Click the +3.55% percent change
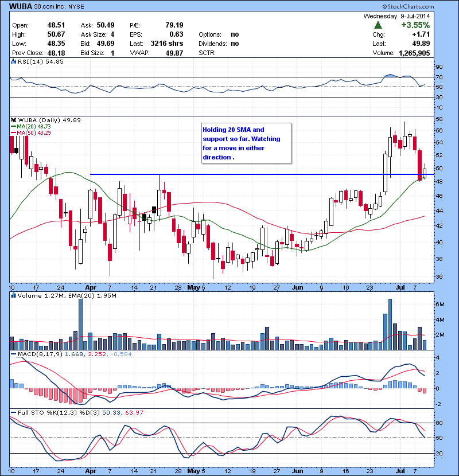 tap(415, 25)
